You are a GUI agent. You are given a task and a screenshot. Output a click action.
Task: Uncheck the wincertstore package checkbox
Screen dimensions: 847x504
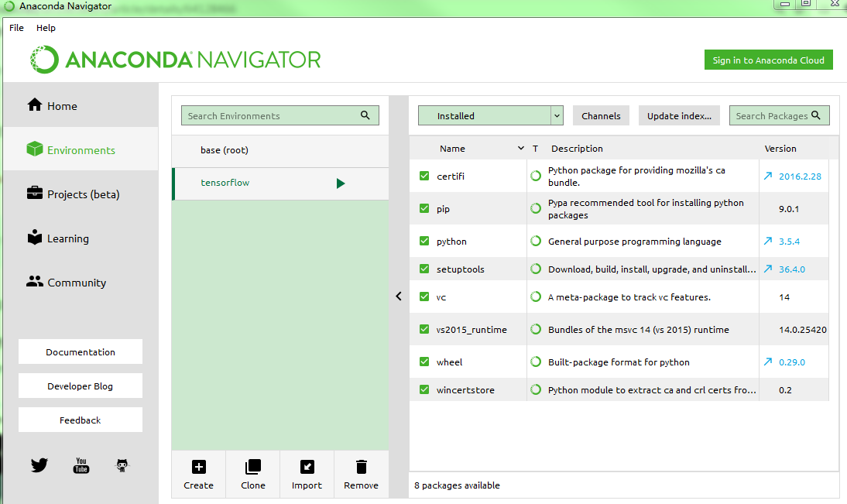(x=424, y=389)
